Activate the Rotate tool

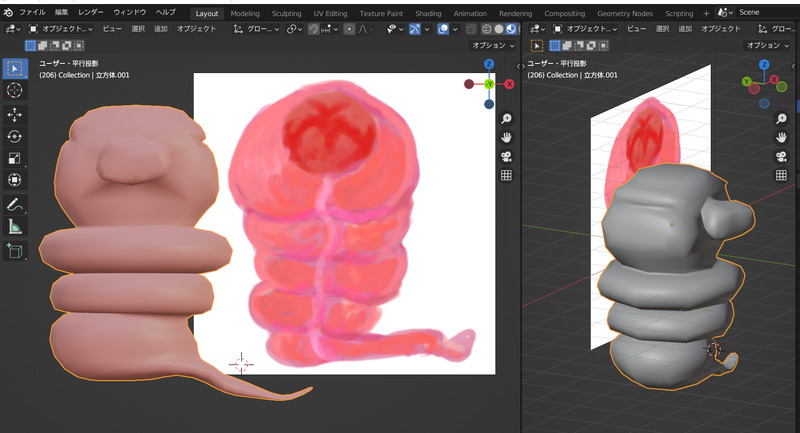(15, 137)
